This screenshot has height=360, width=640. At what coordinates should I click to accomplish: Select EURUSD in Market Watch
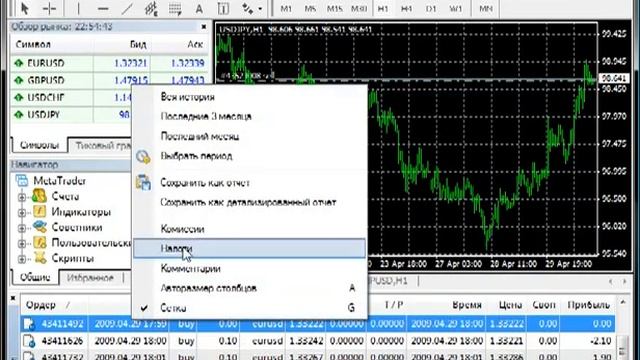click(109, 63)
